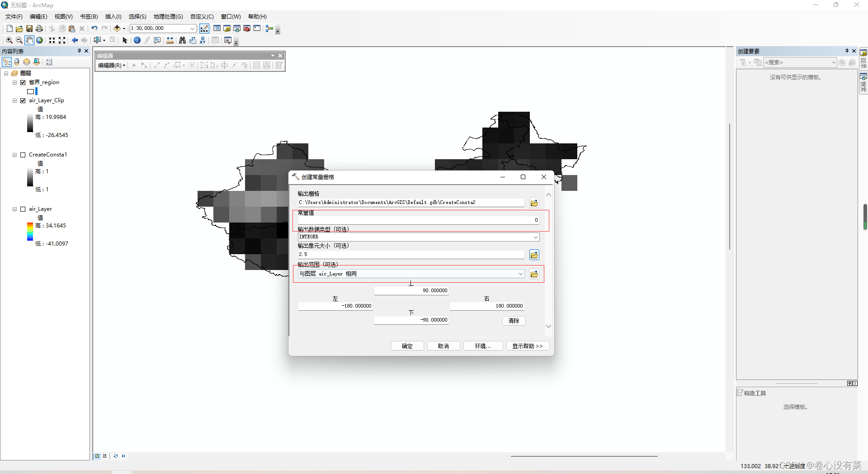
Task: Zoom to full extent globe icon
Action: coord(40,40)
